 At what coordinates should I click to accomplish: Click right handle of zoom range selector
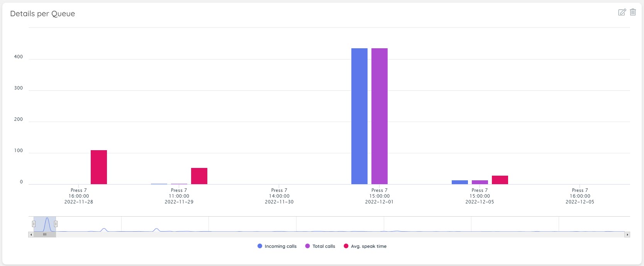coord(56,224)
